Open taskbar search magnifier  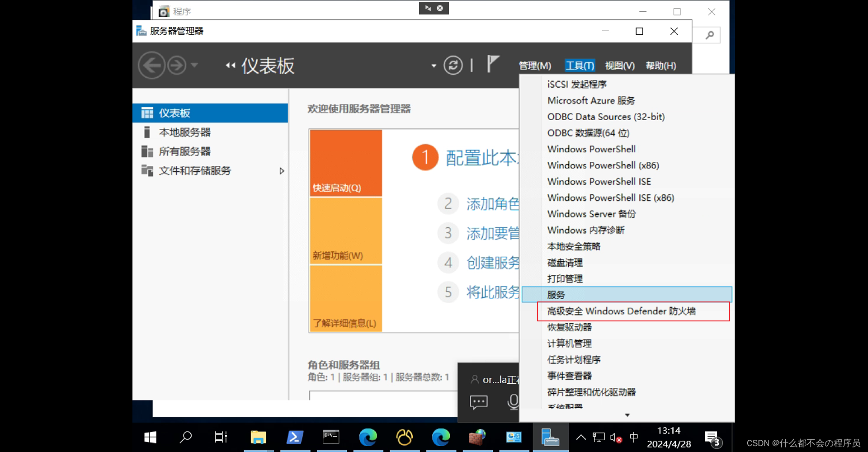[x=185, y=437]
